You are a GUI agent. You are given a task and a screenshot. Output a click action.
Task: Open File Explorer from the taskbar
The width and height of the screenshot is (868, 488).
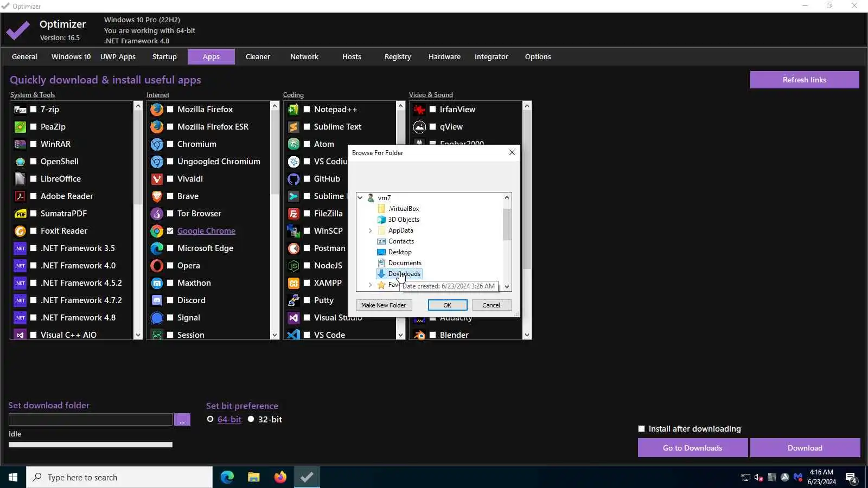(253, 477)
